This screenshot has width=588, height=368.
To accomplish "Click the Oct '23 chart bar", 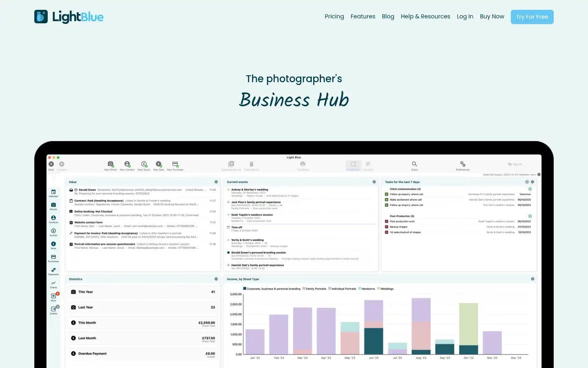I will pos(468,329).
